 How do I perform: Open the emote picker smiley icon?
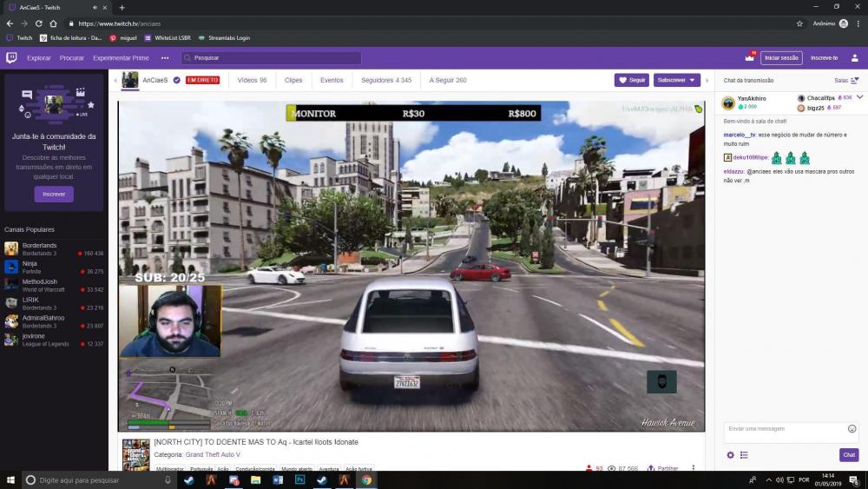click(x=852, y=429)
